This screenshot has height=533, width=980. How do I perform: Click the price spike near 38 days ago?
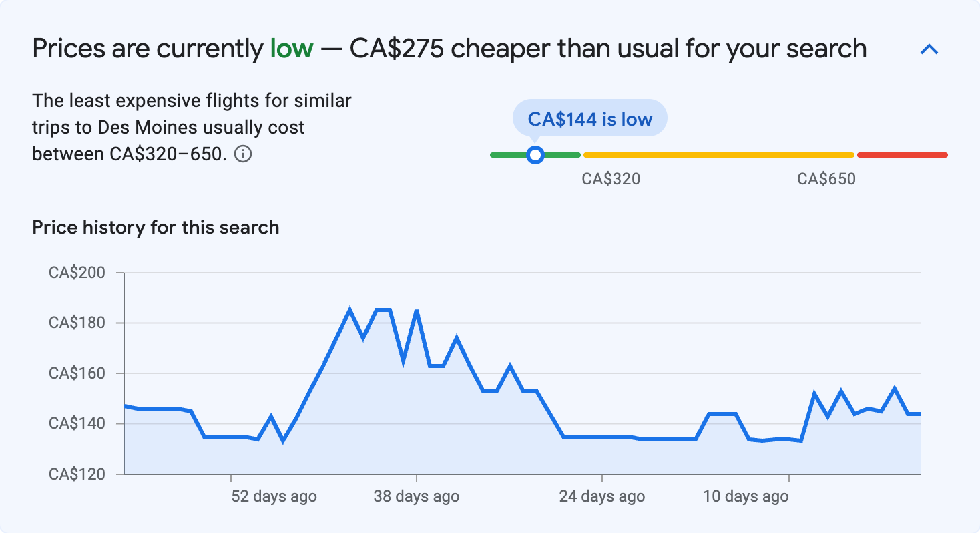coord(417,311)
